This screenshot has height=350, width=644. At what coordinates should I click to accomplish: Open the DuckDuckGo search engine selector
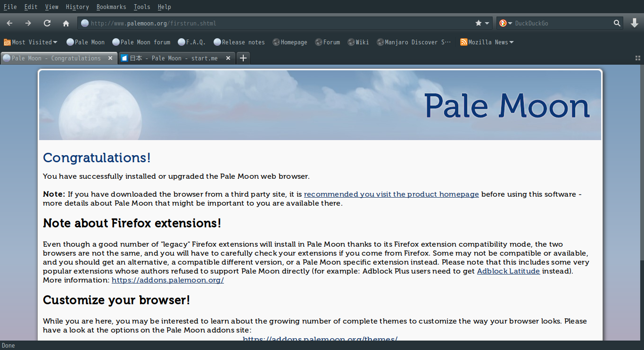(506, 23)
